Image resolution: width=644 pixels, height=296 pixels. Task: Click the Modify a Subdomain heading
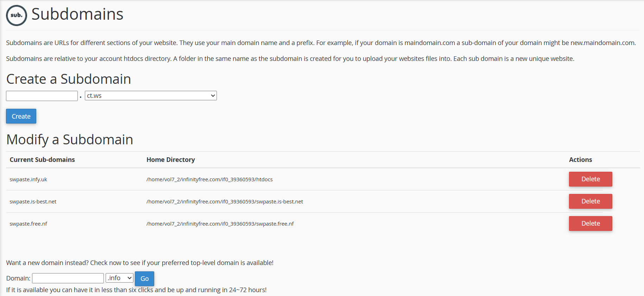70,140
